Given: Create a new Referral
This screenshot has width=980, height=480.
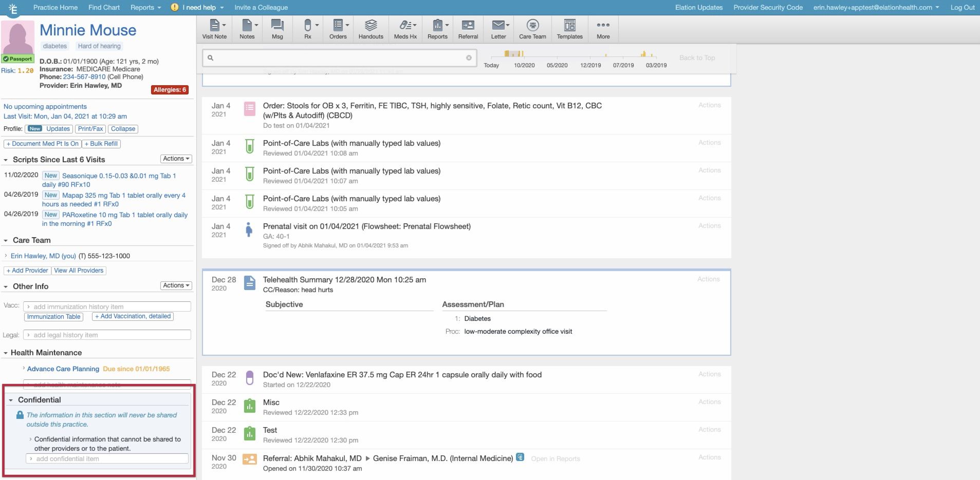Looking at the screenshot, I should pos(468,29).
